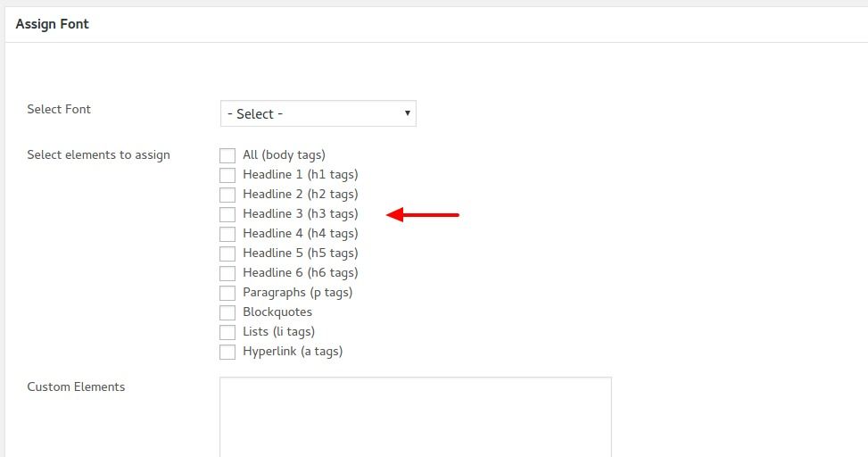
Task: Select the Headline 3 (h3 tags) checkbox
Action: [x=227, y=214]
